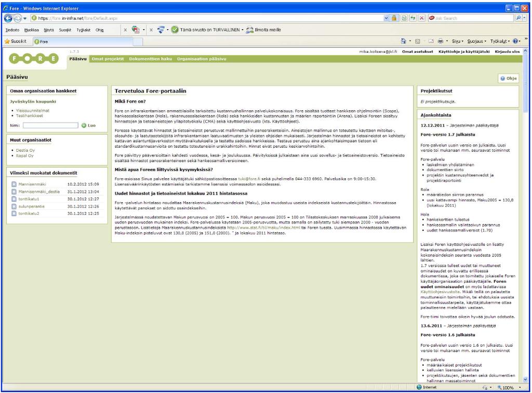Click the Jyväskylän kaupunki organisation link
The image size is (532, 393).
[33, 101]
